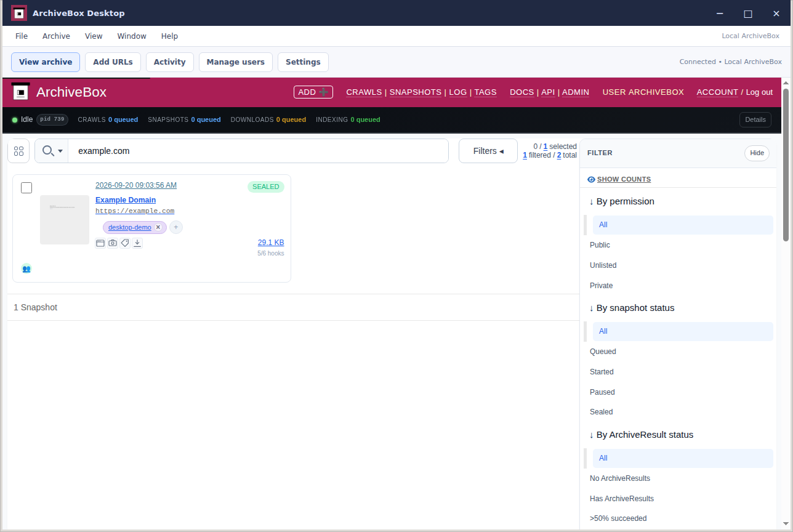The image size is (793, 532).
Task: Click the users permission icon on the card
Action: pos(26,268)
